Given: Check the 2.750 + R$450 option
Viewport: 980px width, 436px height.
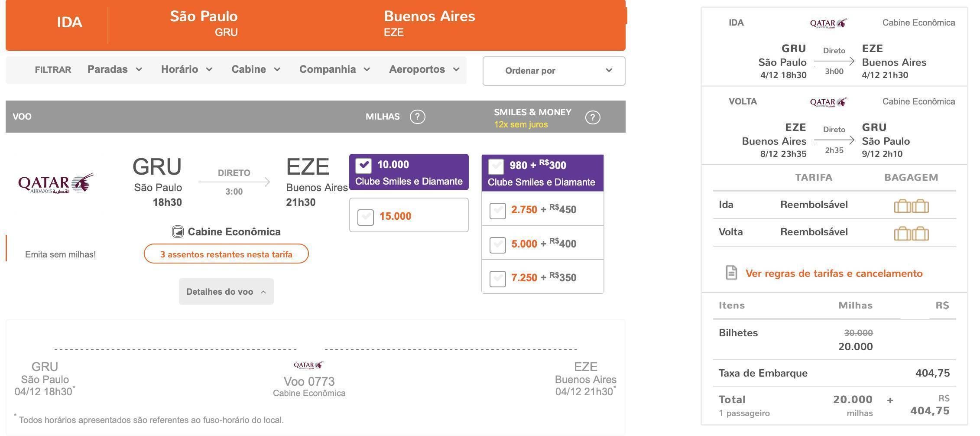Looking at the screenshot, I should (x=497, y=211).
